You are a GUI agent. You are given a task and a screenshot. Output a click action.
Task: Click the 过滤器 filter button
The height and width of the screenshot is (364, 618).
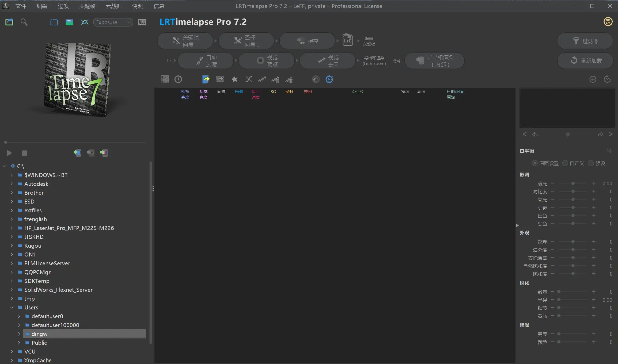pyautogui.click(x=585, y=41)
